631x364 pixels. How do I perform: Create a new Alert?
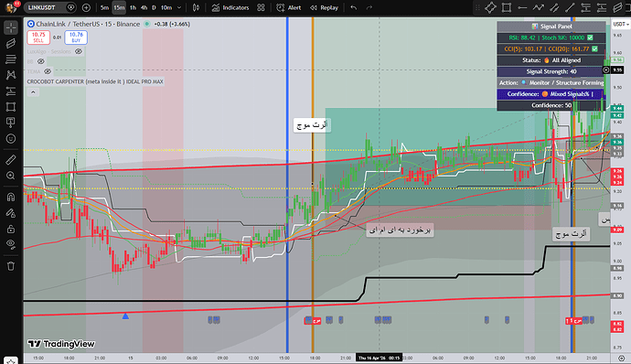click(x=289, y=7)
